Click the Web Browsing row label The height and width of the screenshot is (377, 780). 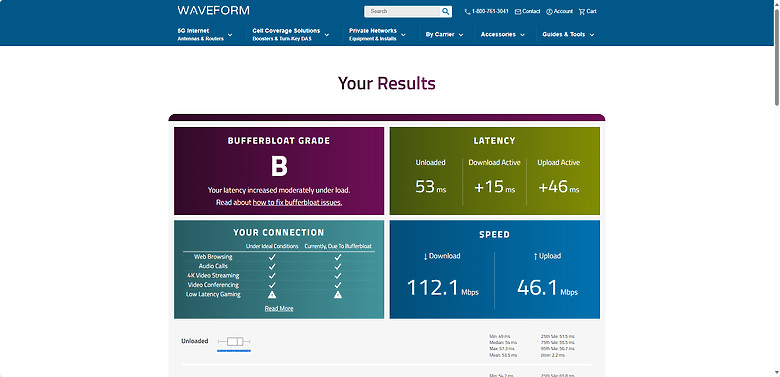click(213, 257)
